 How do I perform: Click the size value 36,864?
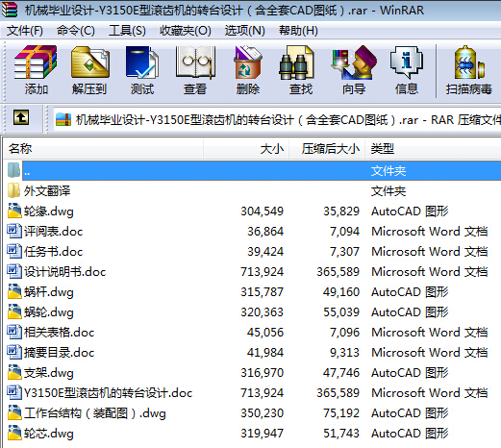pos(265,232)
